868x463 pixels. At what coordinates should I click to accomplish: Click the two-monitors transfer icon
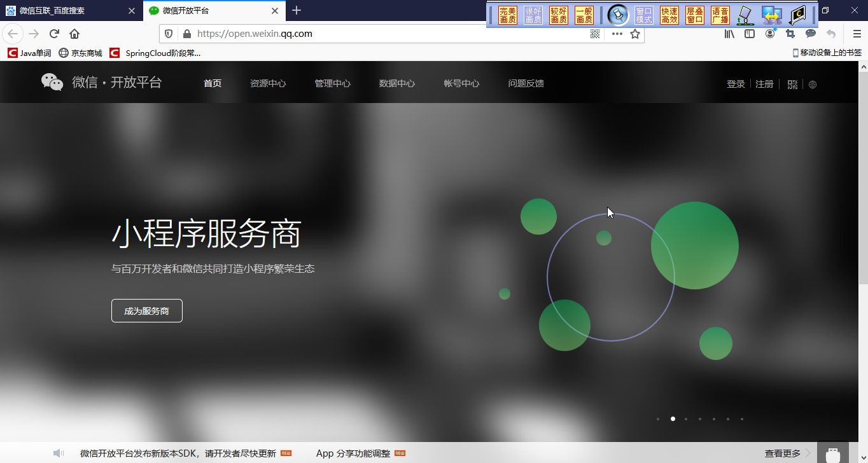coord(772,15)
